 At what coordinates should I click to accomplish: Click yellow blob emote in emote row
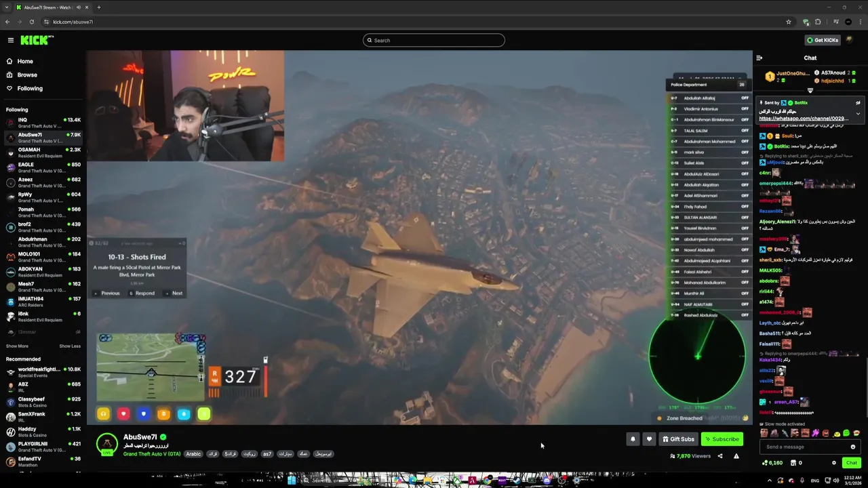(x=837, y=433)
